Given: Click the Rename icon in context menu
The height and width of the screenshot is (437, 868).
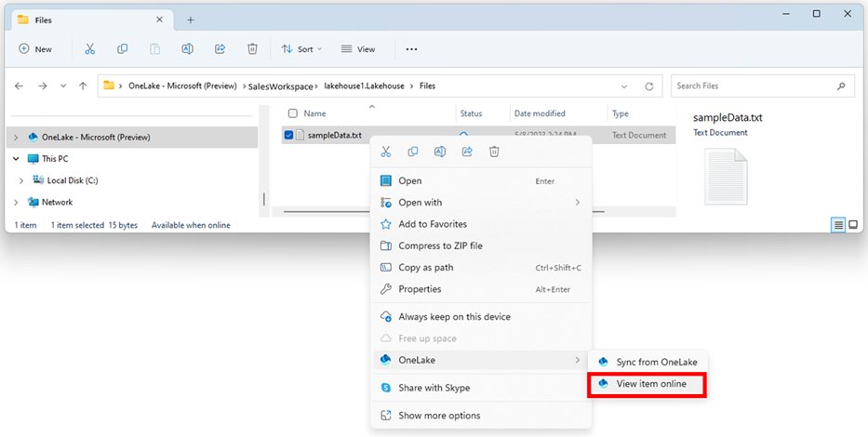Looking at the screenshot, I should pos(440,152).
